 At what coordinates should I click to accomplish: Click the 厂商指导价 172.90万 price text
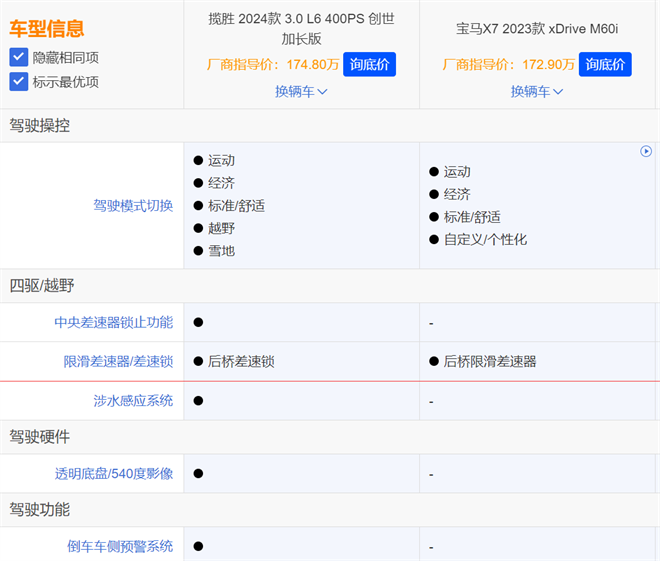coord(508,64)
